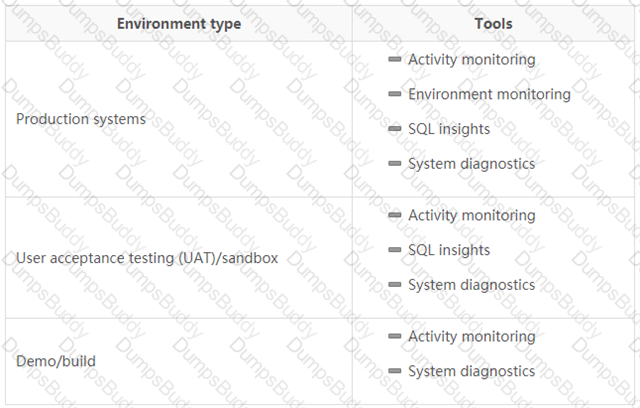Select the Demo/build row label
The height and width of the screenshot is (408, 640).
56,361
